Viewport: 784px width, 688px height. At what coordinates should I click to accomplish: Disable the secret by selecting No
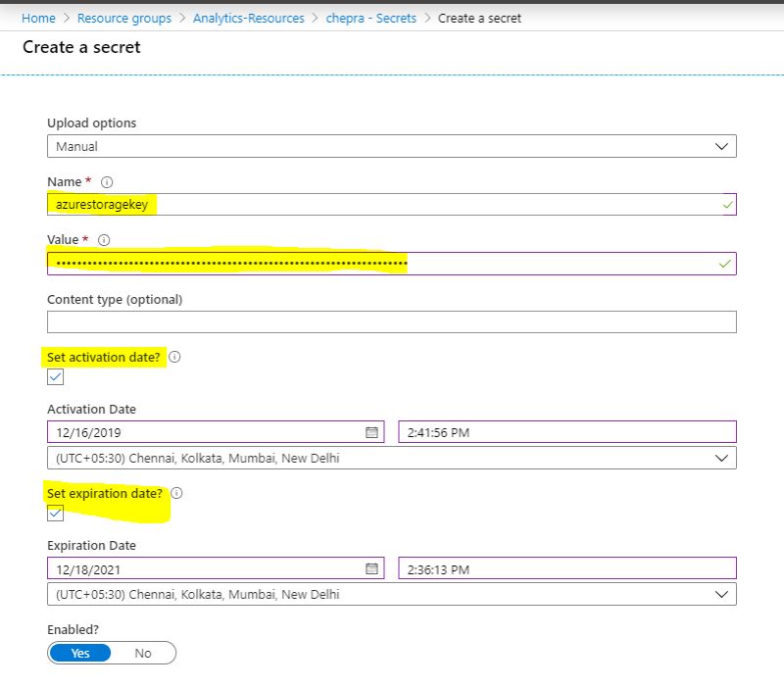click(143, 652)
